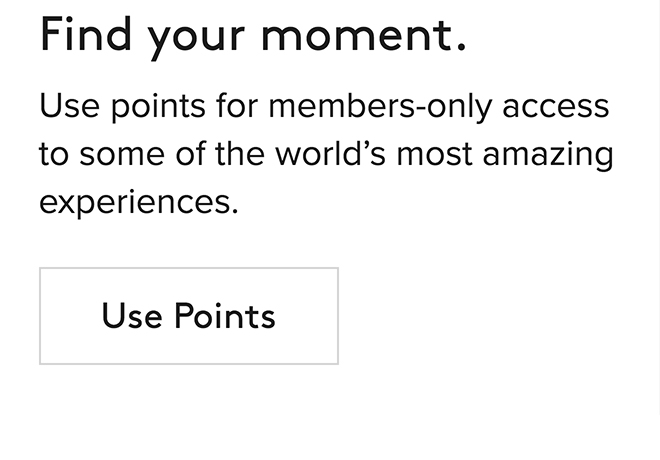
Task: Click the word 'your' in heading
Action: tap(196, 37)
